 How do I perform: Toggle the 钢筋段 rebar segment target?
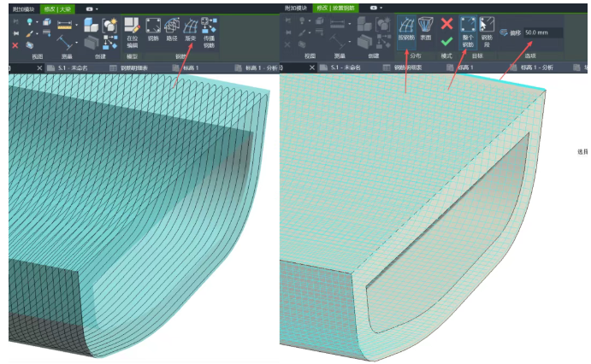(487, 32)
